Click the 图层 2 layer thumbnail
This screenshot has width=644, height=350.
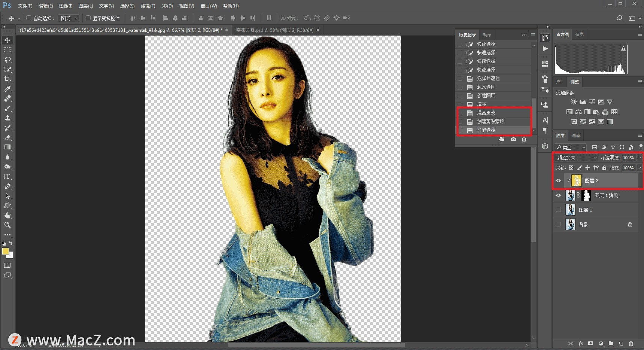tap(577, 181)
